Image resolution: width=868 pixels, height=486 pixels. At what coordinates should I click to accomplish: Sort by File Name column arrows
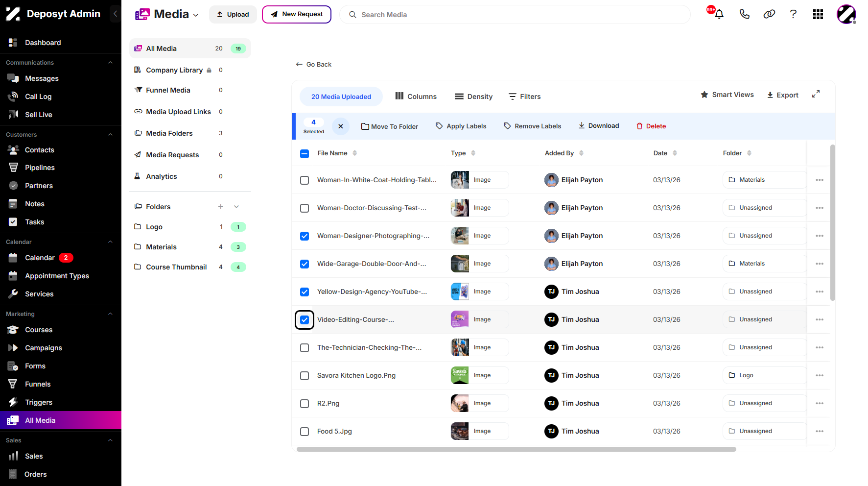point(355,153)
